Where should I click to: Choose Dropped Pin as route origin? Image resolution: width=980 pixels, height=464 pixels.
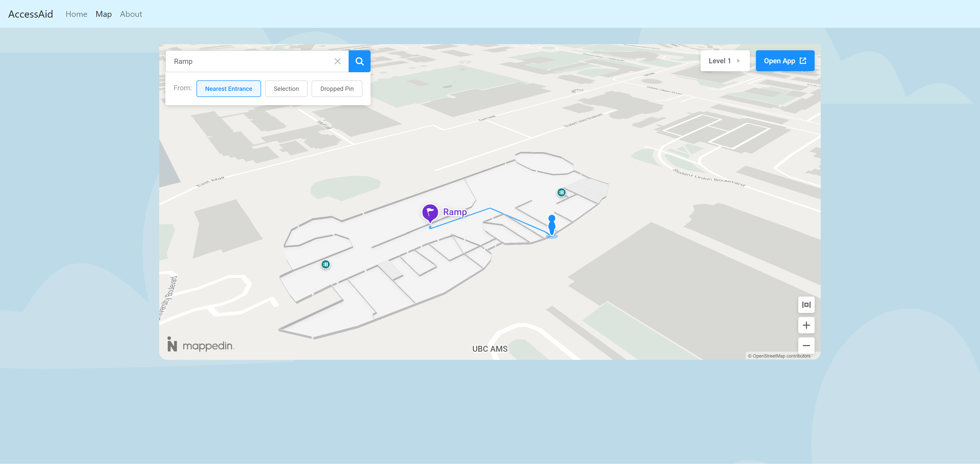(337, 89)
